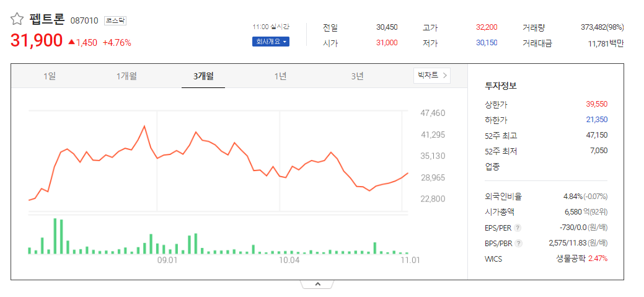Click 고가 value 32,200
Screen dimensions: 644x297
(487, 27)
